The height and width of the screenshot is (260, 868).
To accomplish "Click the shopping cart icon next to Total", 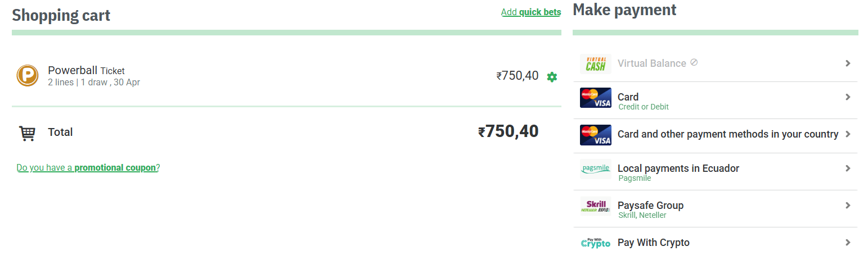I will pos(27,133).
